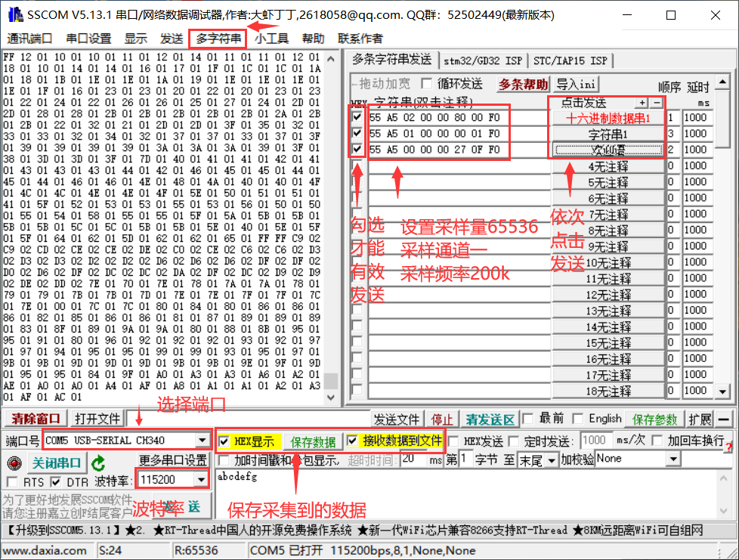Click the plus button next to 点击发送
Screen dimensions: 739x560
[x=642, y=103]
